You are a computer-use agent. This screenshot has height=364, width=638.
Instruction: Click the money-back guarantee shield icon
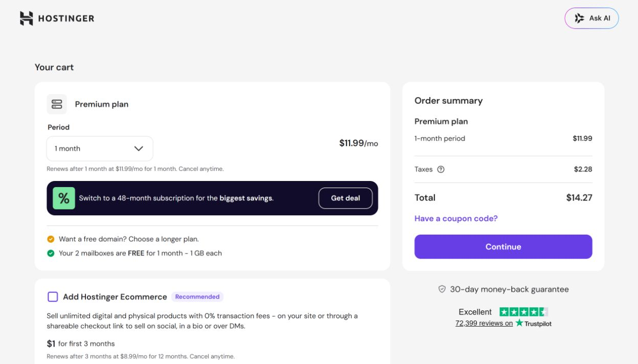point(442,289)
